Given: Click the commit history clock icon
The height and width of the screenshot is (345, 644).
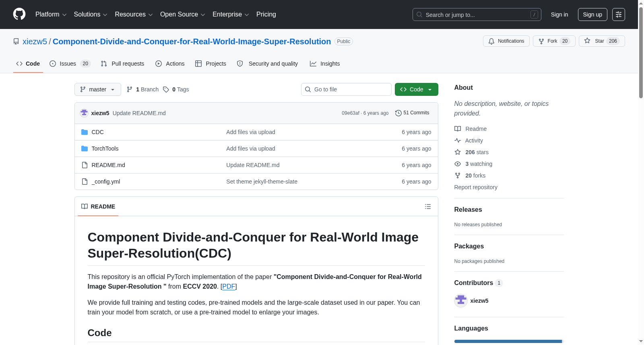Looking at the screenshot, I should (398, 113).
